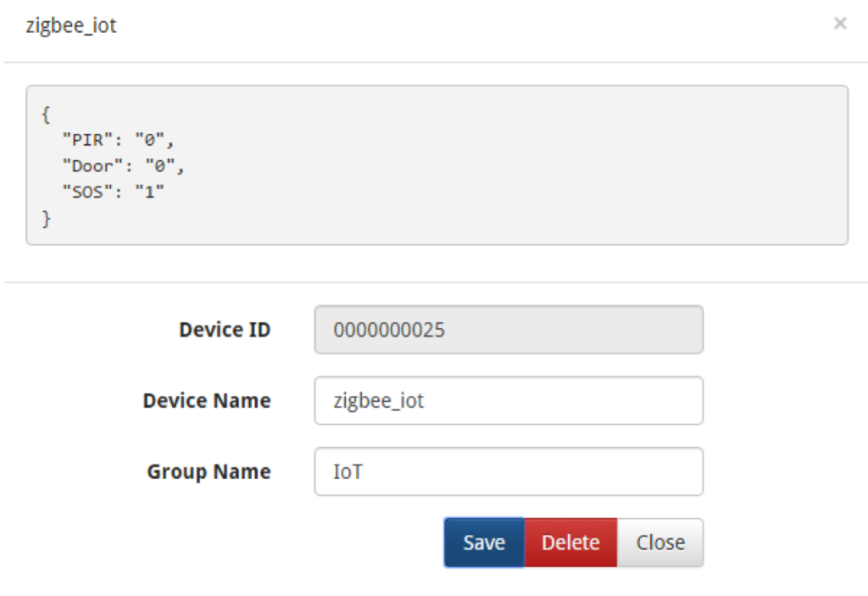
Task: Click the Close button beside Delete
Action: [x=659, y=543]
